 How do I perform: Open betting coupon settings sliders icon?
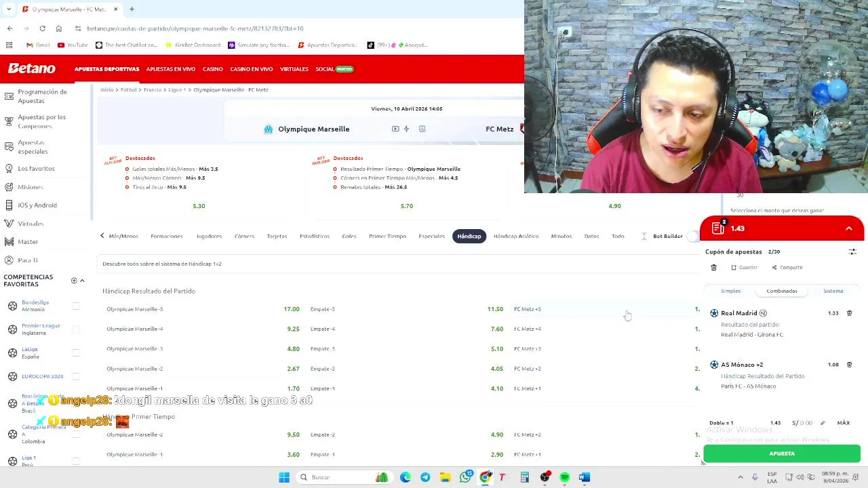[x=852, y=251]
